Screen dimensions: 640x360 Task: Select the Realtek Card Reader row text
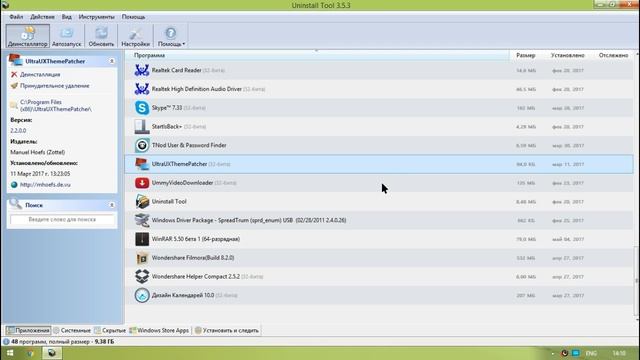[176, 70]
